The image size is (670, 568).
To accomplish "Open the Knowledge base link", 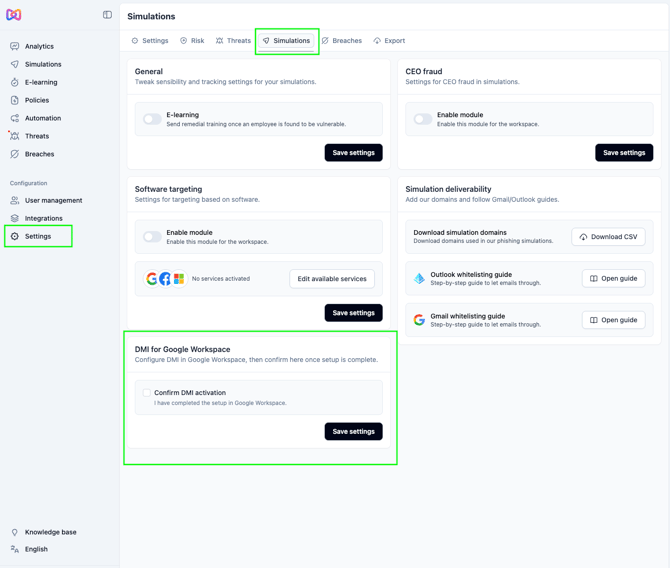I will tap(50, 532).
